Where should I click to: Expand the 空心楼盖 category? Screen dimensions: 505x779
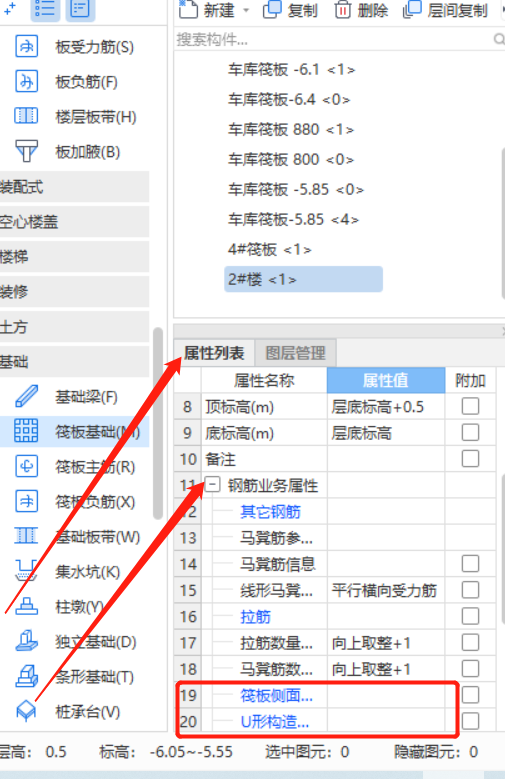pyautogui.click(x=74, y=222)
